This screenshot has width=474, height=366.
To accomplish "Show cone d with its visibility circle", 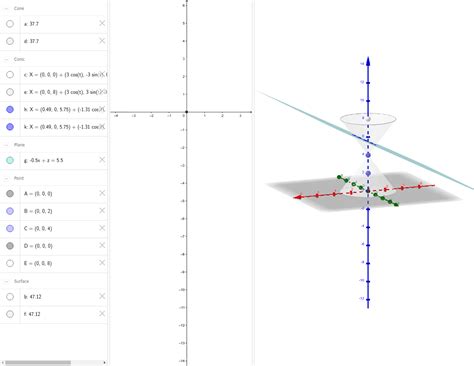I will coord(10,41).
